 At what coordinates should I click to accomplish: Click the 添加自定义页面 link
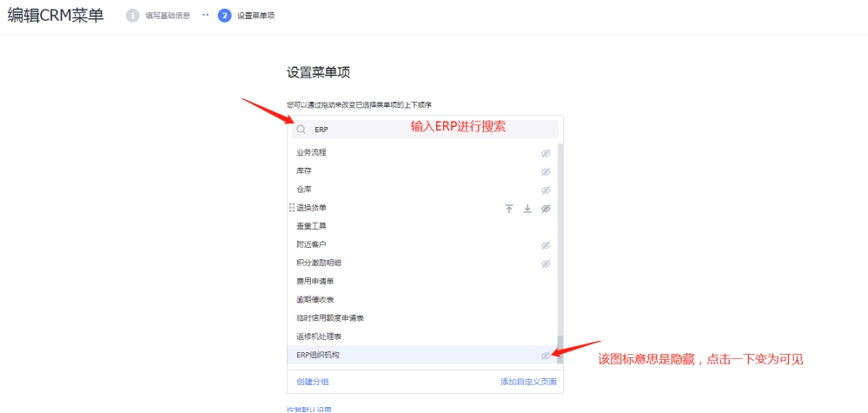(x=528, y=382)
